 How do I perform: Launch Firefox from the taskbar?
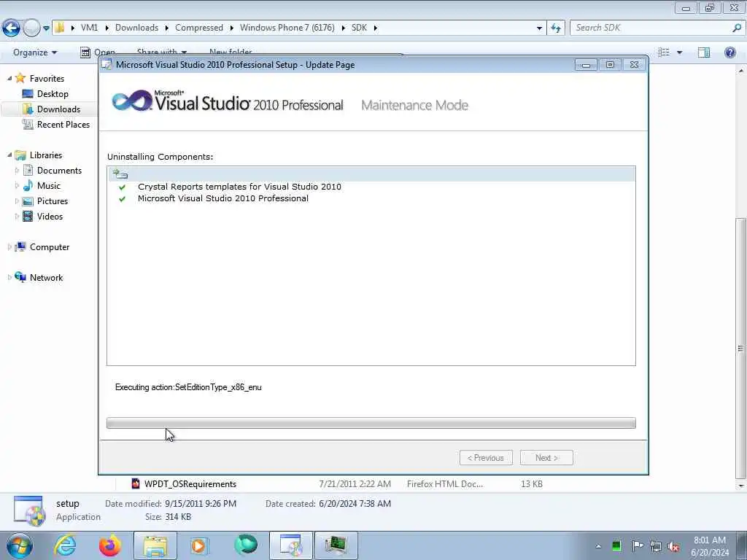(x=110, y=545)
